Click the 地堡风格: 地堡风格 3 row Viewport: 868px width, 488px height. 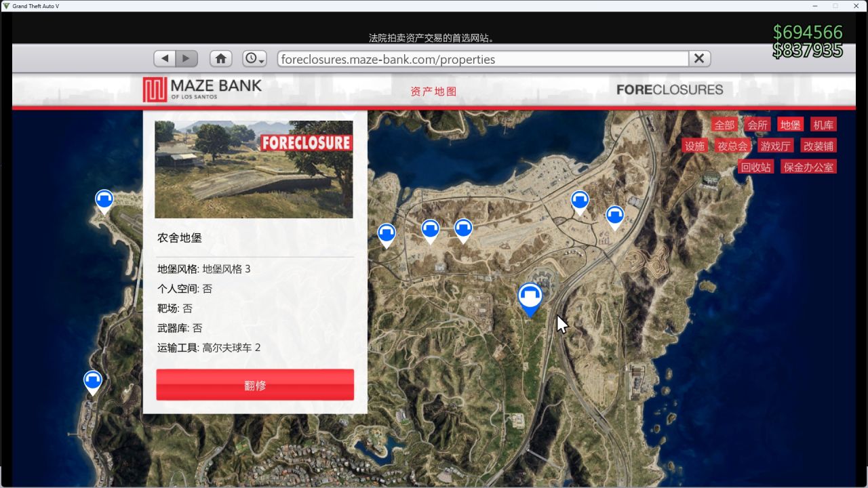tap(204, 269)
